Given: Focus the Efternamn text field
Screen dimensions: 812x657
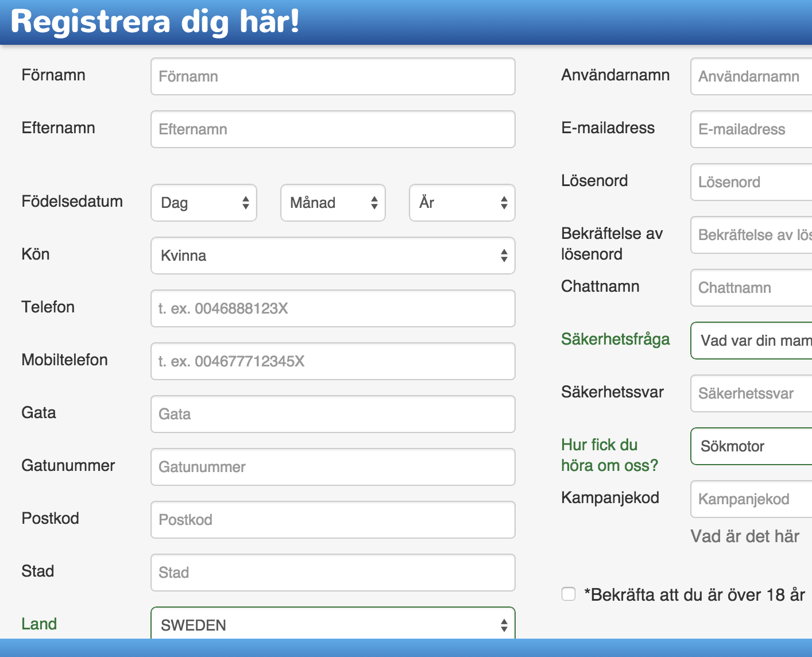Looking at the screenshot, I should point(332,129).
